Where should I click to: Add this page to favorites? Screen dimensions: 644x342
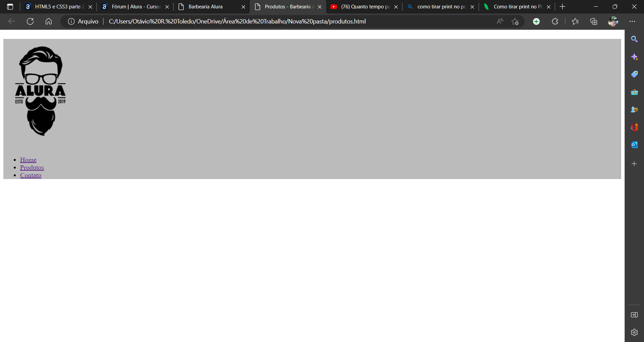pos(515,21)
